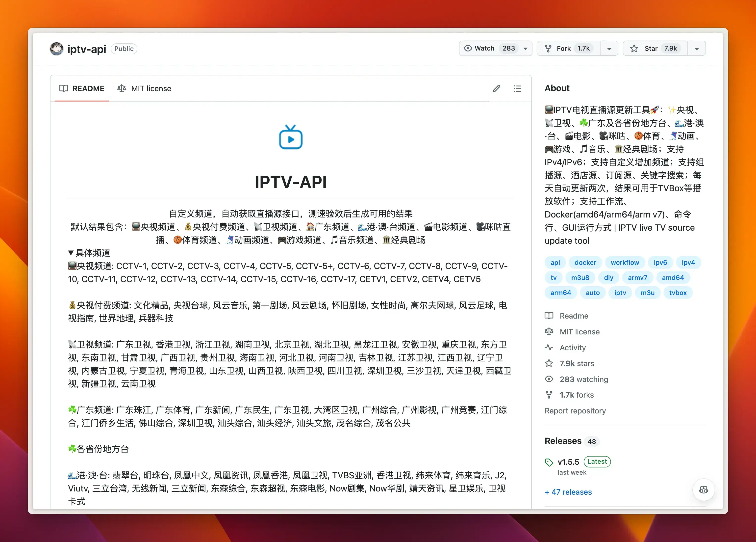The image size is (756, 542).
Task: Open the iptv-api repository name link
Action: [87, 49]
